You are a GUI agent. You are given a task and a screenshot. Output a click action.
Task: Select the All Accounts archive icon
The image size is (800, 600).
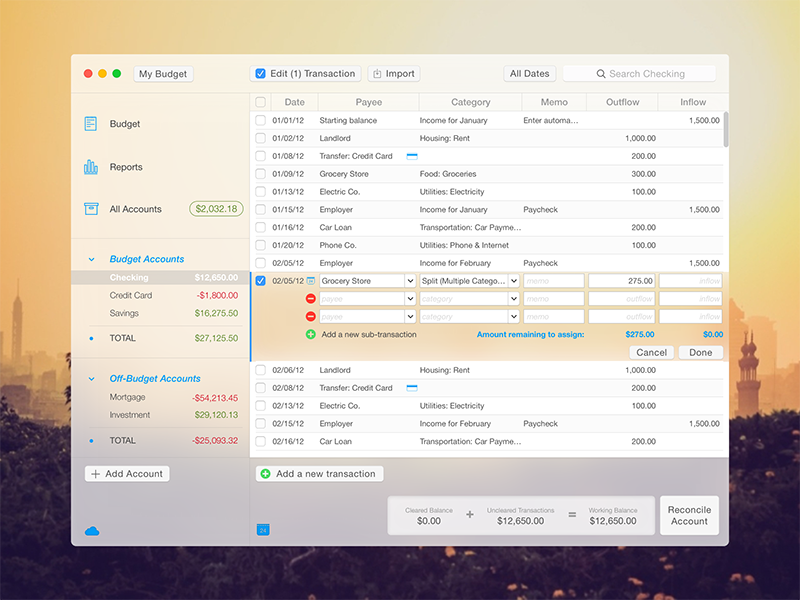pyautogui.click(x=91, y=209)
